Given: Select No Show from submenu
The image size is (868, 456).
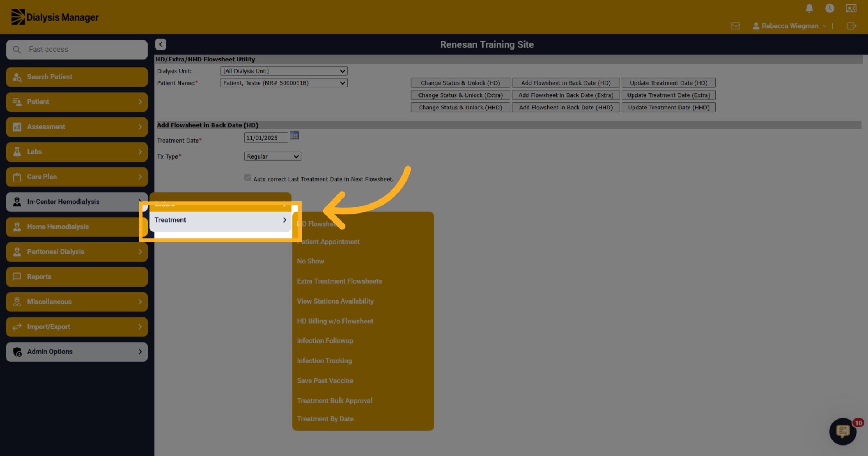Looking at the screenshot, I should 310,261.
